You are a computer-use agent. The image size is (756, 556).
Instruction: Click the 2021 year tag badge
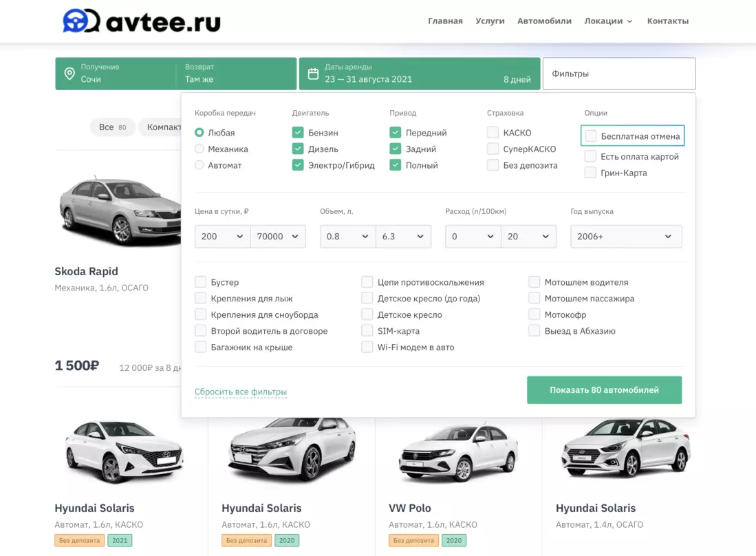click(x=120, y=541)
